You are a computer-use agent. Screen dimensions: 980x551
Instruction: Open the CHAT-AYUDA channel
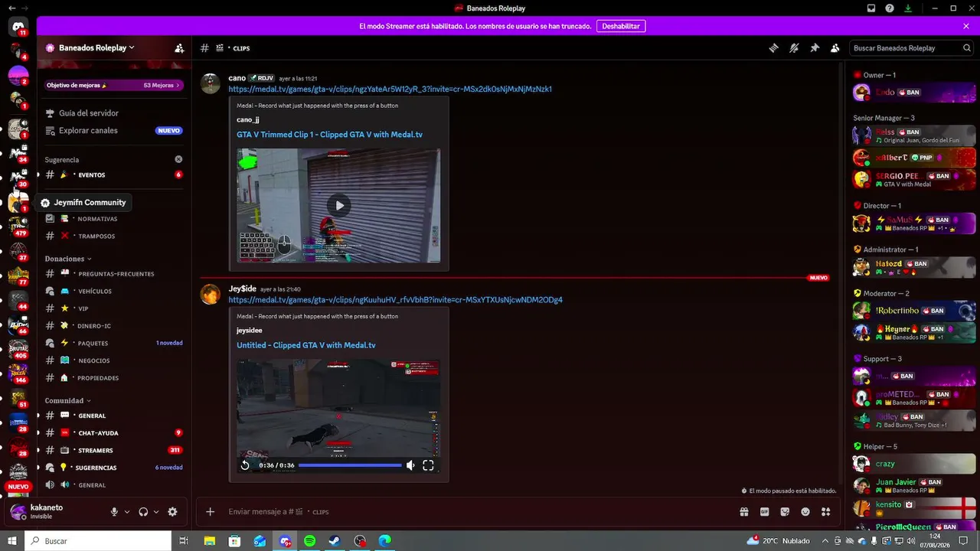click(x=113, y=433)
